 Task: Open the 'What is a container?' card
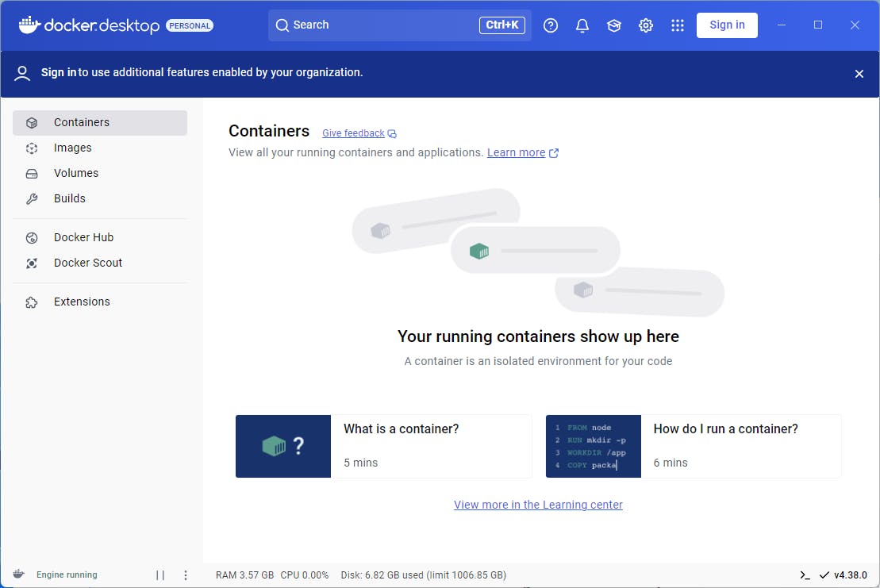(x=383, y=447)
